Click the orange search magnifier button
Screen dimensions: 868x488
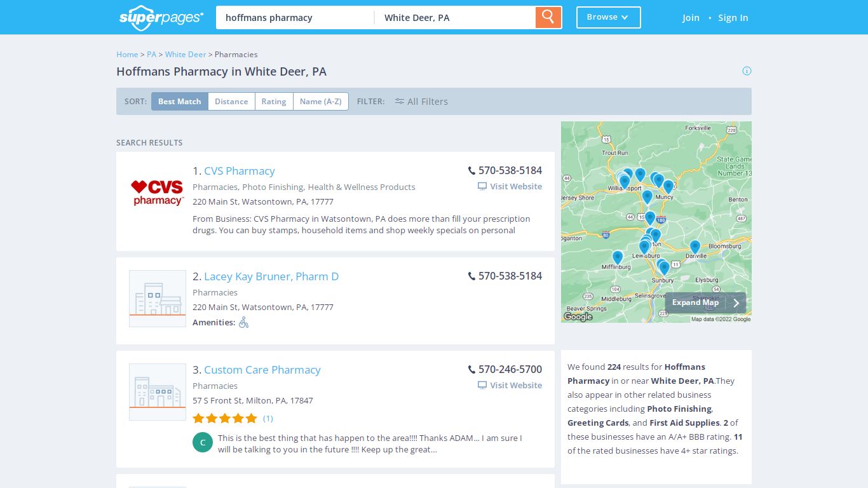pyautogui.click(x=548, y=17)
